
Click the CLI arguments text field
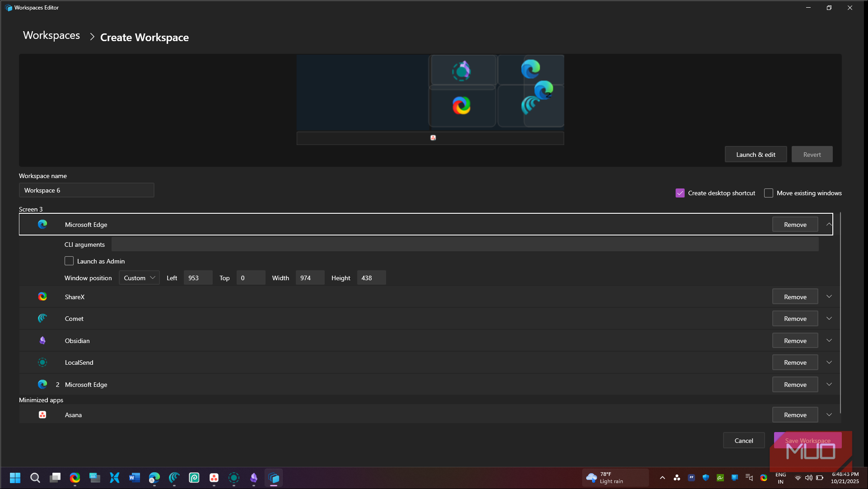pos(465,244)
